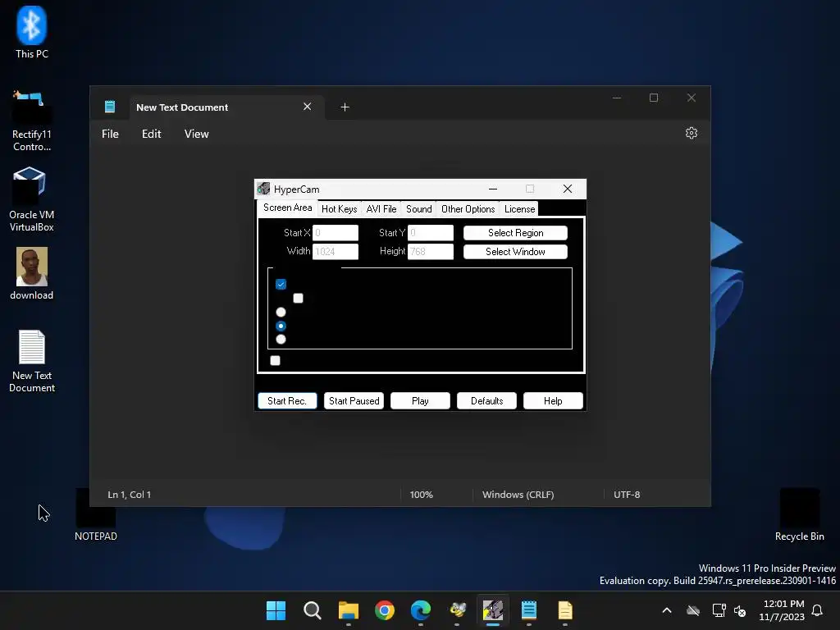Viewport: 840px width, 630px height.
Task: Click the yellow notes taskbar icon
Action: [x=565, y=610]
